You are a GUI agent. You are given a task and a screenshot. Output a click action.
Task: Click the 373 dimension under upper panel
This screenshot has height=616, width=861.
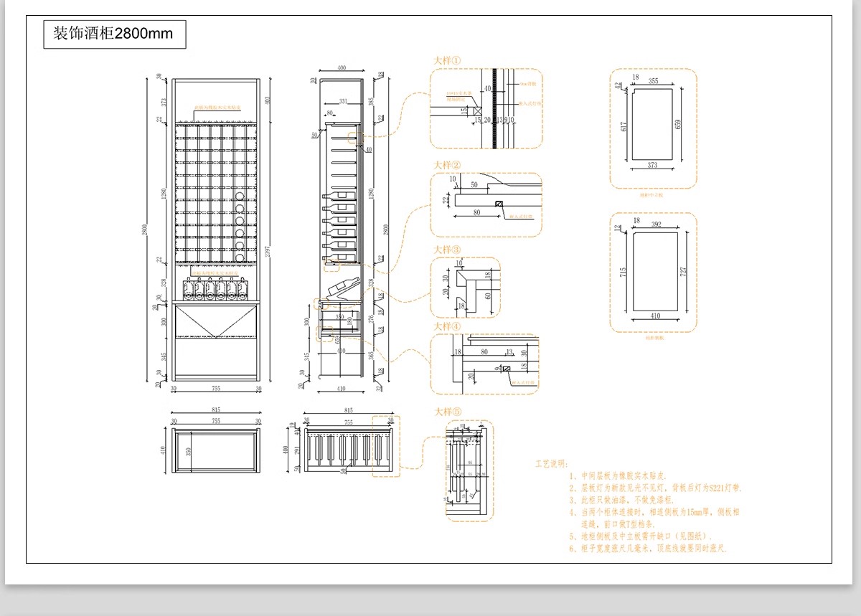(652, 166)
